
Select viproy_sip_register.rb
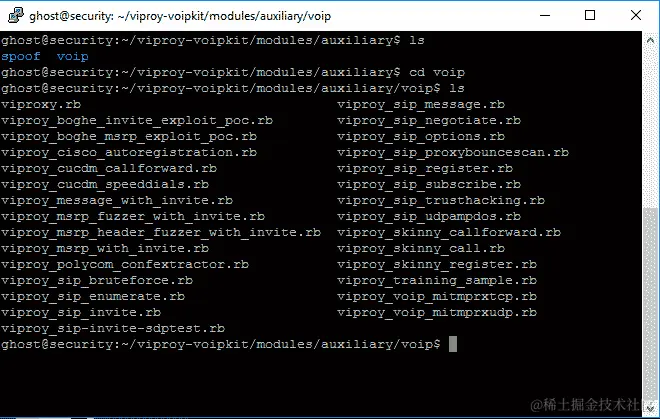[425, 168]
